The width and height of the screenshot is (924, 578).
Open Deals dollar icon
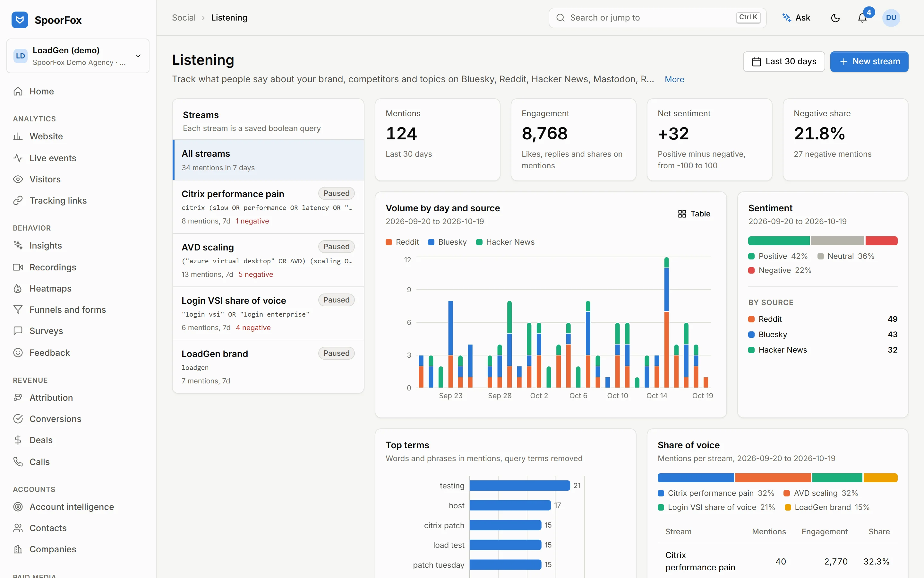point(18,440)
